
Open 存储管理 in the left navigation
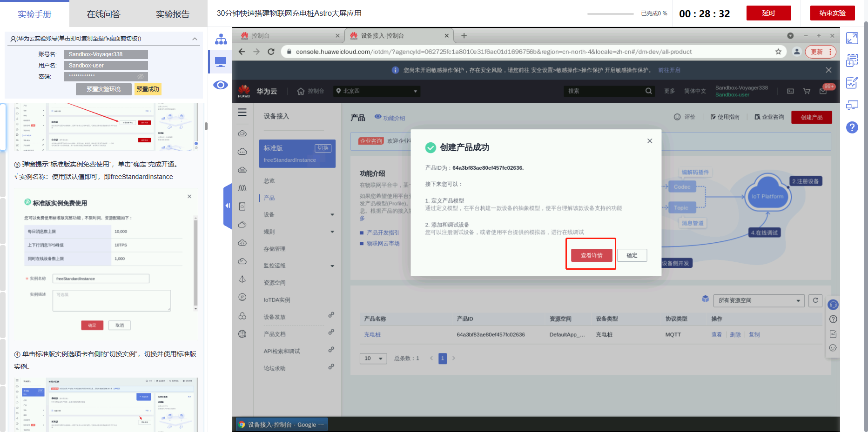tap(275, 249)
